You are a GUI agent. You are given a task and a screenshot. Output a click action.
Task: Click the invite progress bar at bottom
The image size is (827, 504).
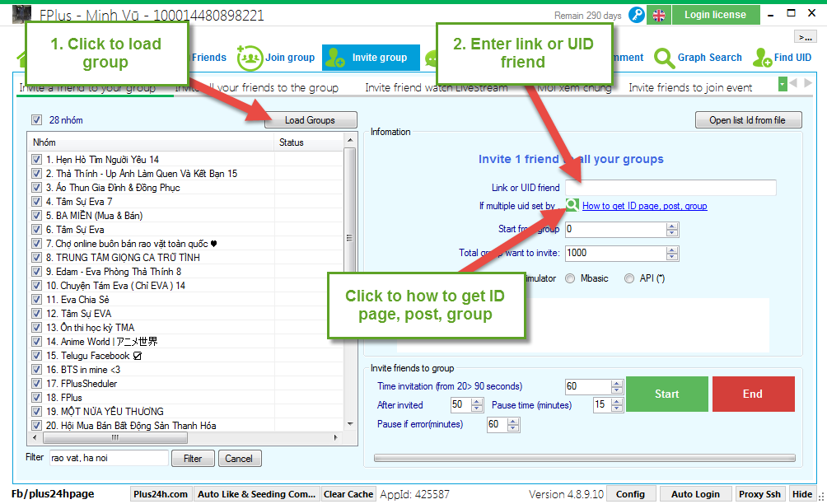pos(584,458)
